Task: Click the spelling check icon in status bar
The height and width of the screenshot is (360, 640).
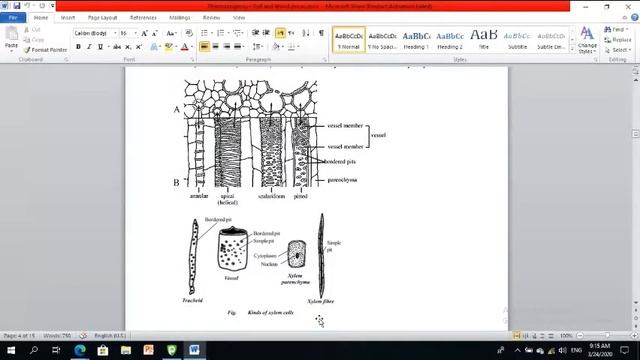Action: click(x=83, y=336)
